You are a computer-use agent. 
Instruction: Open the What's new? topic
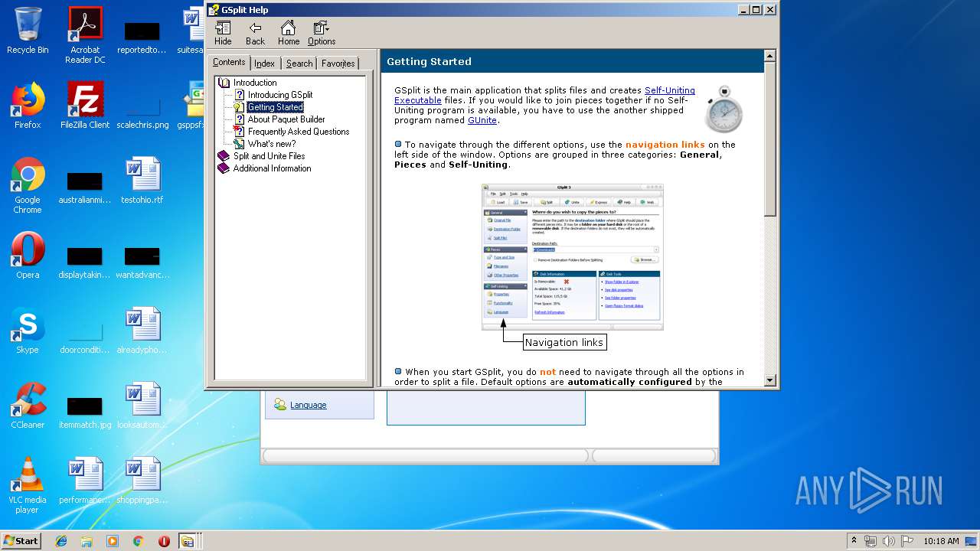(272, 144)
